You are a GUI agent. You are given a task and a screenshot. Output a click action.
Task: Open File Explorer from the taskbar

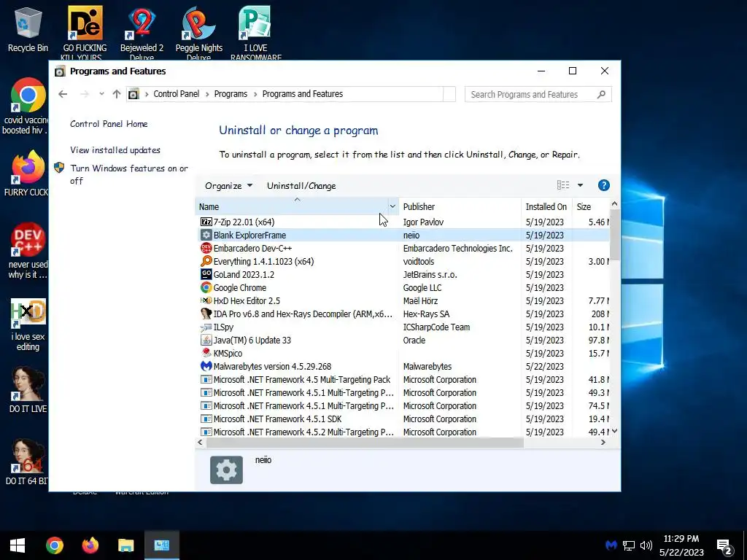pos(125,545)
